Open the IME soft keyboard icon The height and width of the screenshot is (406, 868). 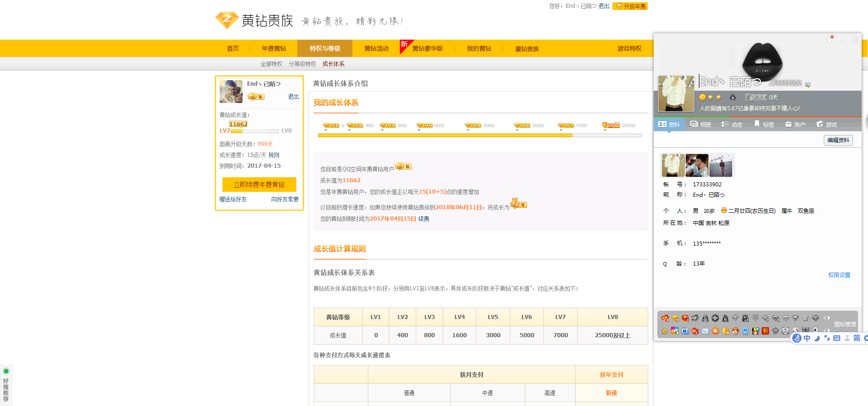[837, 338]
